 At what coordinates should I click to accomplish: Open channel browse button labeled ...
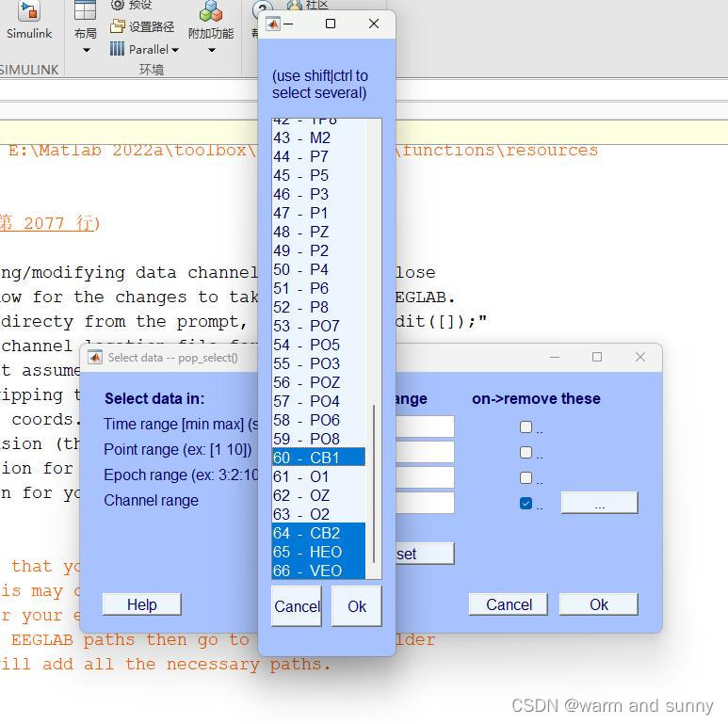(599, 503)
